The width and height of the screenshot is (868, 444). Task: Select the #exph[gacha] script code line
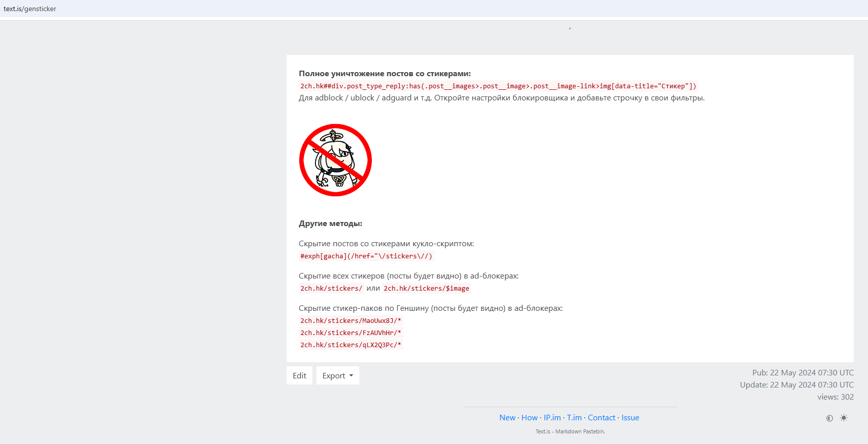click(366, 256)
